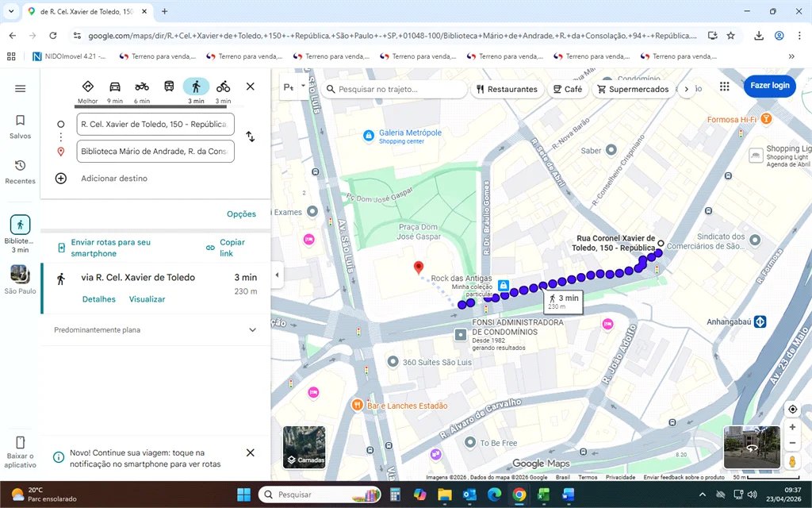Open Baixar o aplicativo
The height and width of the screenshot is (508, 812).
tap(20, 452)
